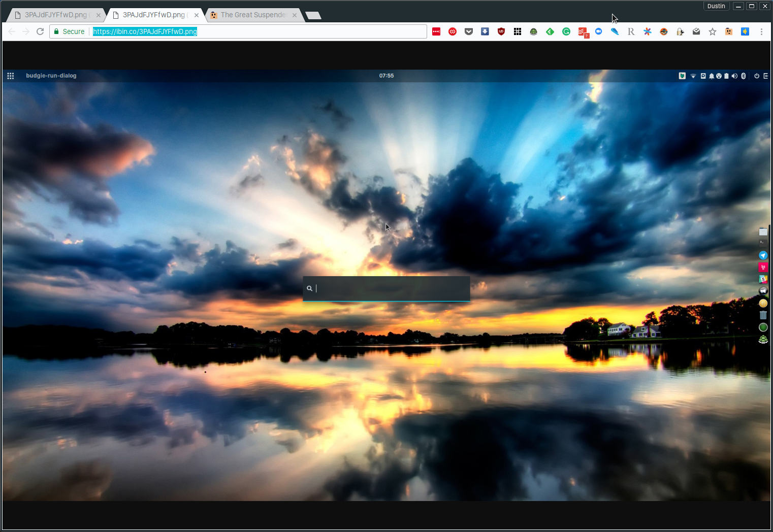This screenshot has height=532, width=773.
Task: Open the Feedly extension icon
Action: point(550,31)
